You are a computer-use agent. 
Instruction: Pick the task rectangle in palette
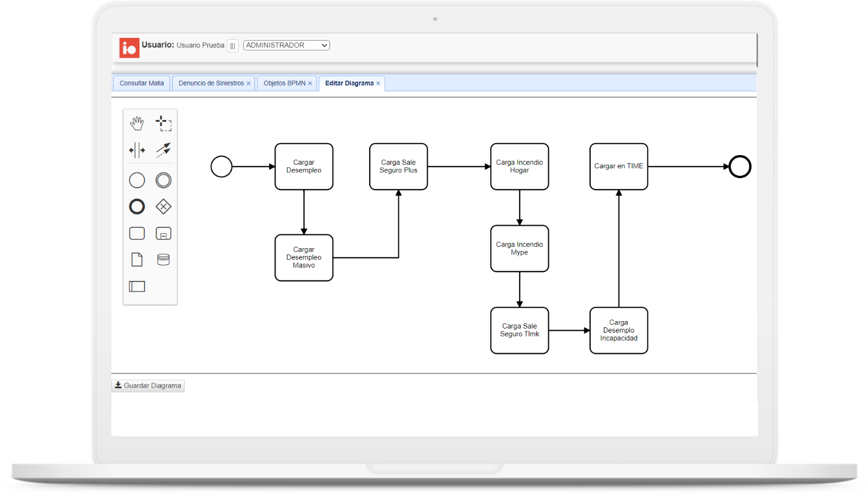pyautogui.click(x=137, y=233)
